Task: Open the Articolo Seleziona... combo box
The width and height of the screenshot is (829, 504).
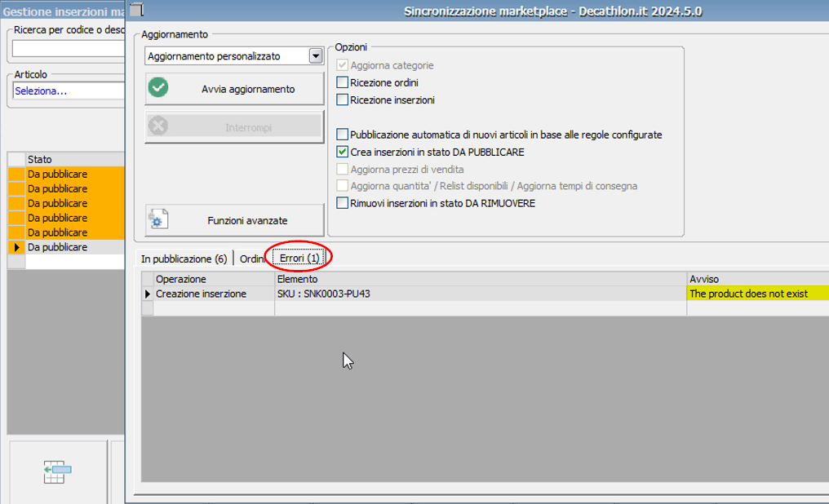Action: pos(69,91)
